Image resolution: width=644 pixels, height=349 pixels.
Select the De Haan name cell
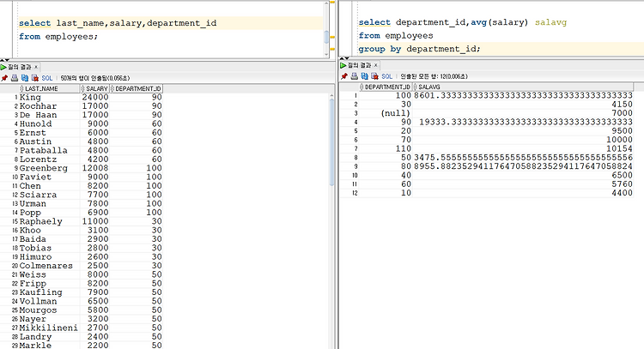click(x=49, y=115)
